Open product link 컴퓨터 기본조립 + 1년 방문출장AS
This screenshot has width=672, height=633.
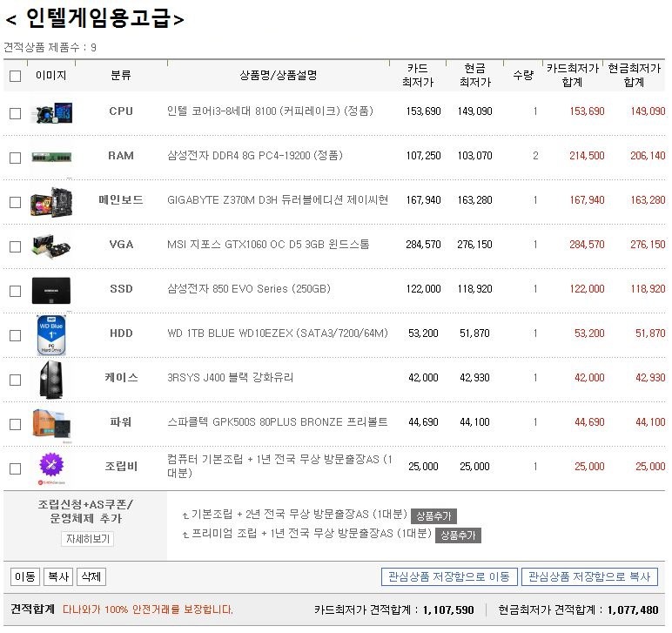(x=279, y=467)
